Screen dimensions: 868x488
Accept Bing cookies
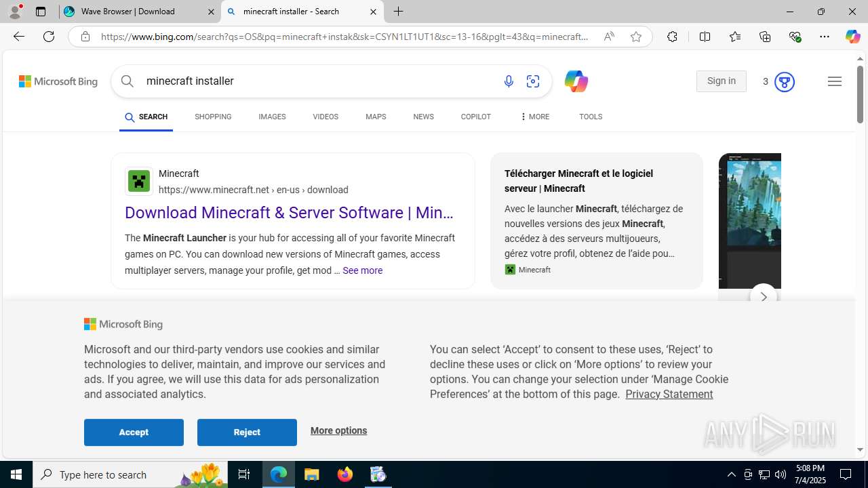pos(134,432)
